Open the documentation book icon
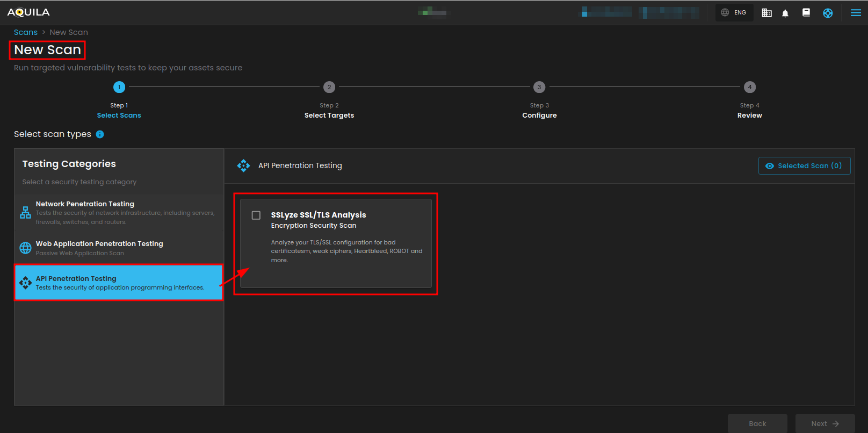 point(806,12)
